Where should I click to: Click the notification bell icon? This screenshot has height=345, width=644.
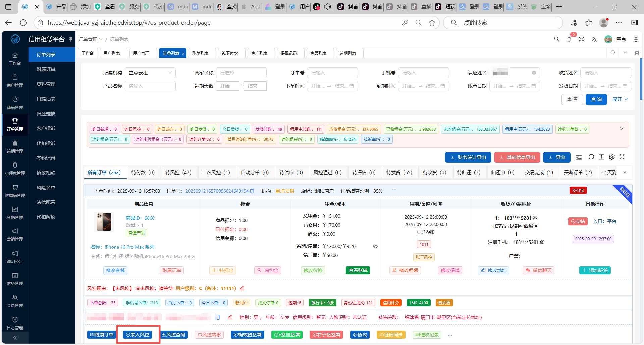coord(569,39)
